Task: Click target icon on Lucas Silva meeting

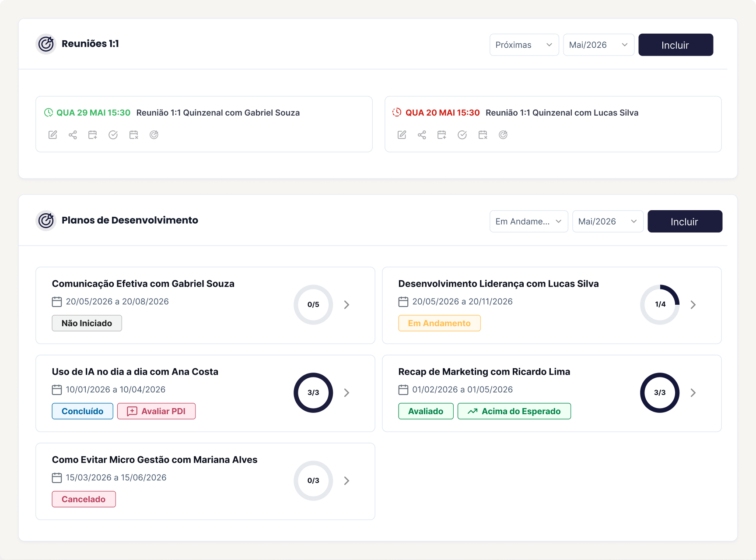Action: tap(503, 135)
